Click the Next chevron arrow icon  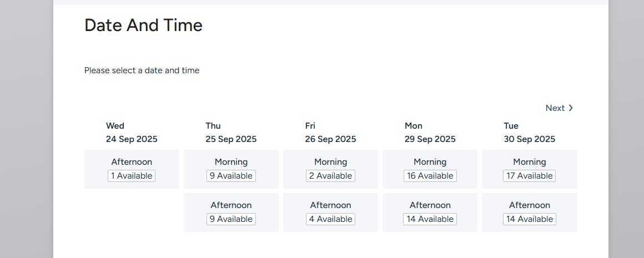pos(571,108)
